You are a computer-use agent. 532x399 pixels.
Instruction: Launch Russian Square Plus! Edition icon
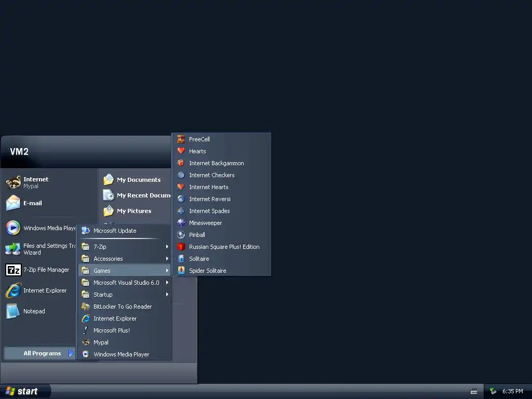click(x=181, y=247)
